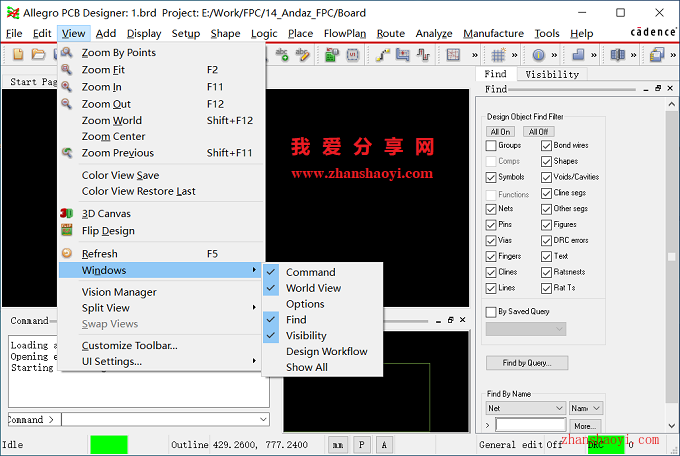Image resolution: width=680 pixels, height=456 pixels.
Task: Click the Flip/mirror design toolbar icon
Action: [x=618, y=55]
